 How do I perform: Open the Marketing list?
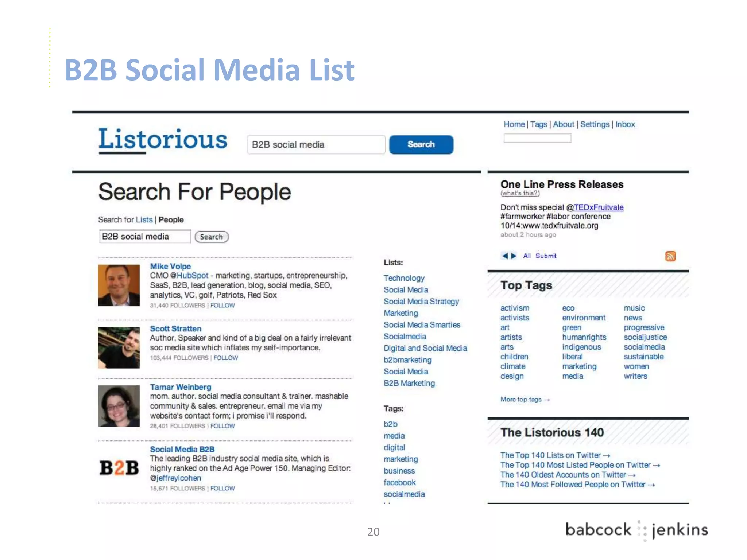[401, 313]
